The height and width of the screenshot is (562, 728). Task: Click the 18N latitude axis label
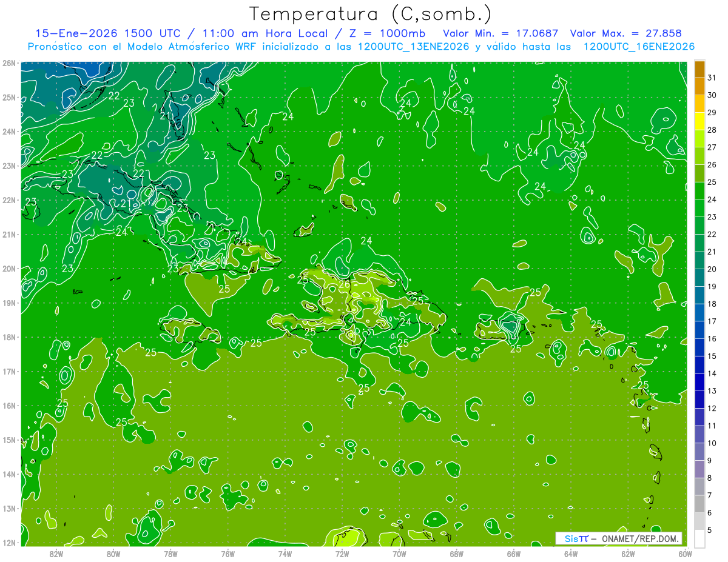coord(9,337)
